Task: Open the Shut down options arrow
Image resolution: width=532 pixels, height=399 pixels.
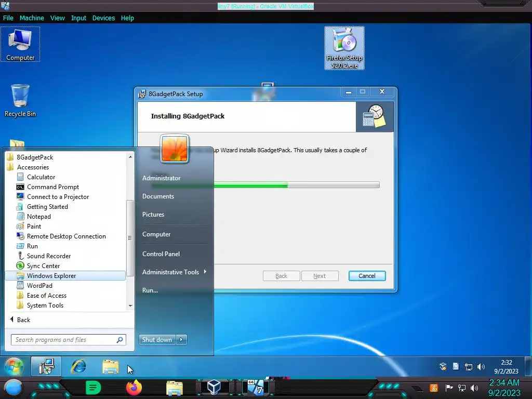Action: point(181,340)
